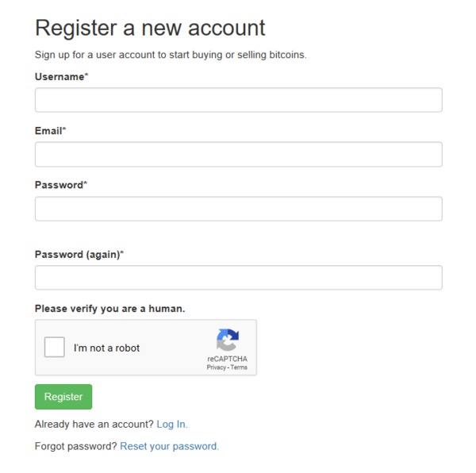
Task: Select the Password input field
Action: click(239, 209)
